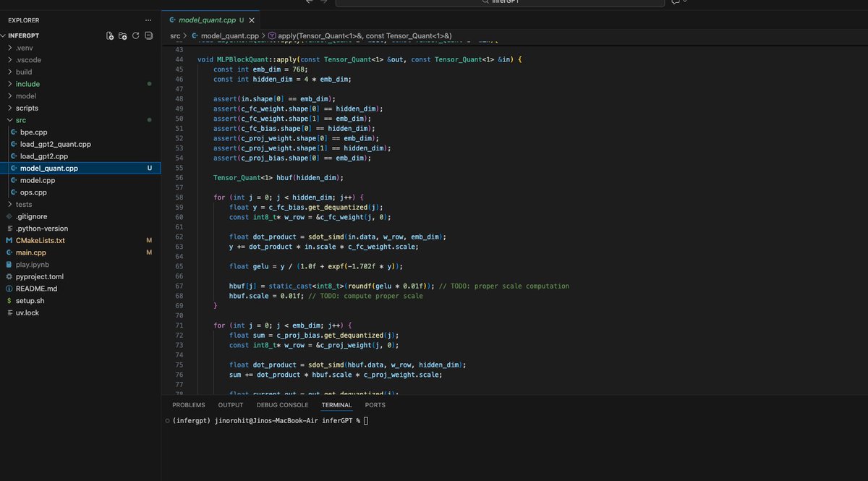Screen dimensions: 868x481
Task: Refresh the Explorer file tree
Action: [135, 35]
